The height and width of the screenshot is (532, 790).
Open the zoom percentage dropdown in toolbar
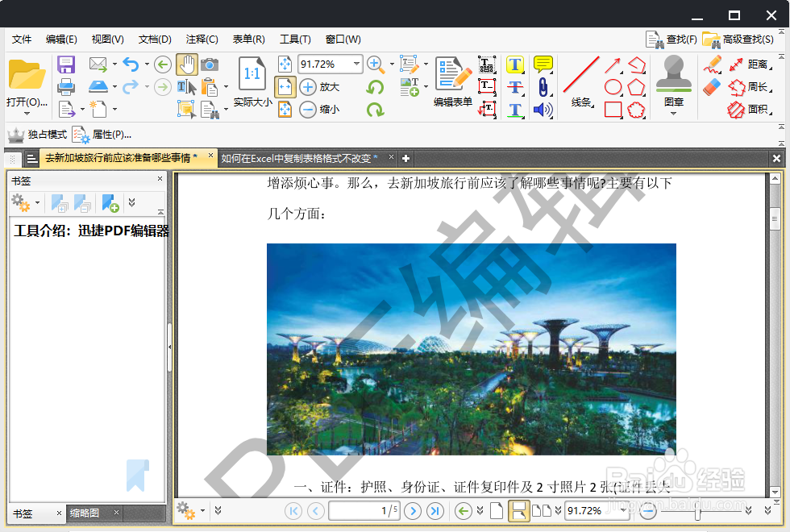(356, 64)
